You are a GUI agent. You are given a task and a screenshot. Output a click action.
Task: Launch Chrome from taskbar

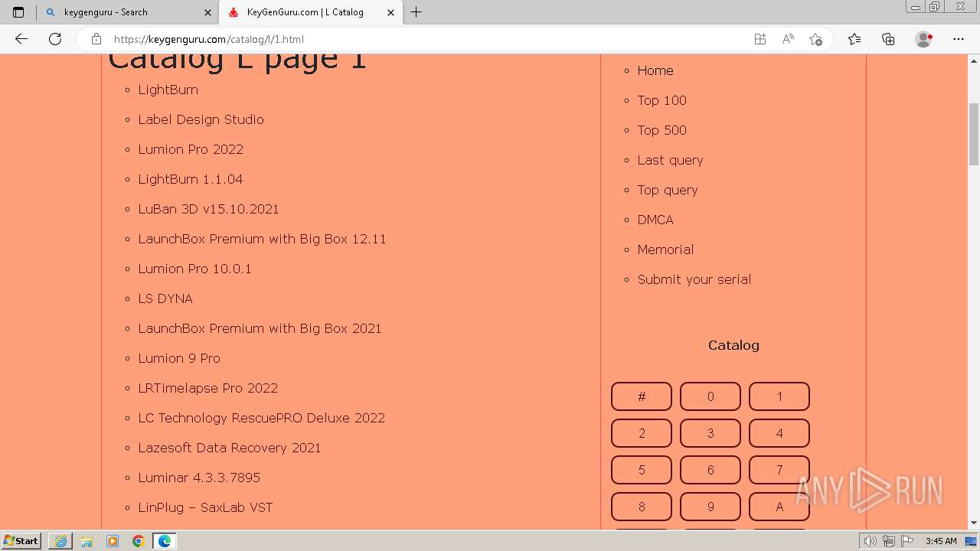coord(139,541)
